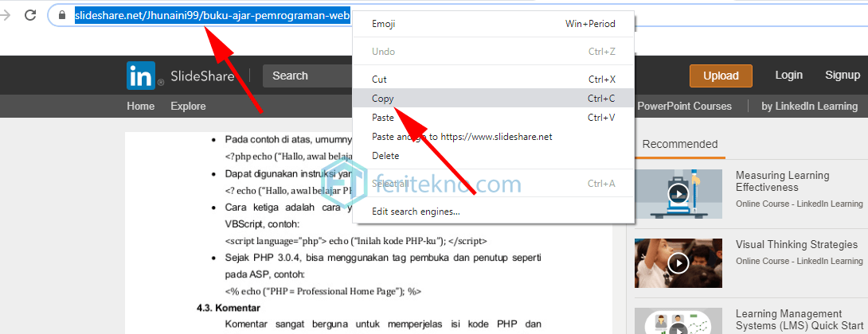Image resolution: width=868 pixels, height=334 pixels.
Task: Switch to the Recommended tab
Action: click(680, 144)
